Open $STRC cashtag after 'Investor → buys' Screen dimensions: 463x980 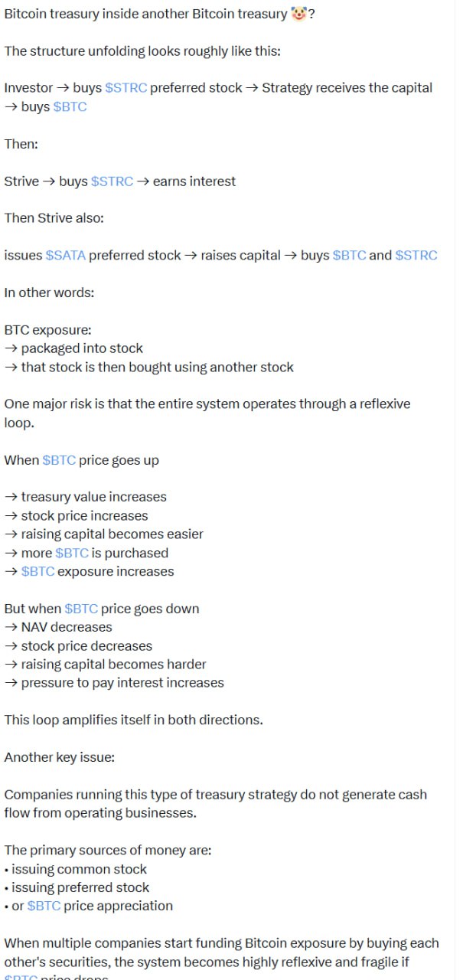point(126,88)
